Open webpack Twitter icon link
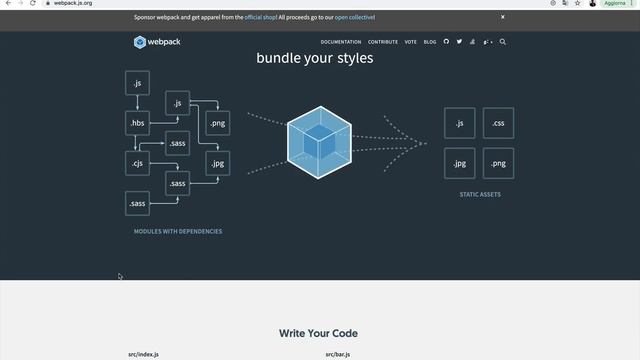 pyautogui.click(x=459, y=42)
